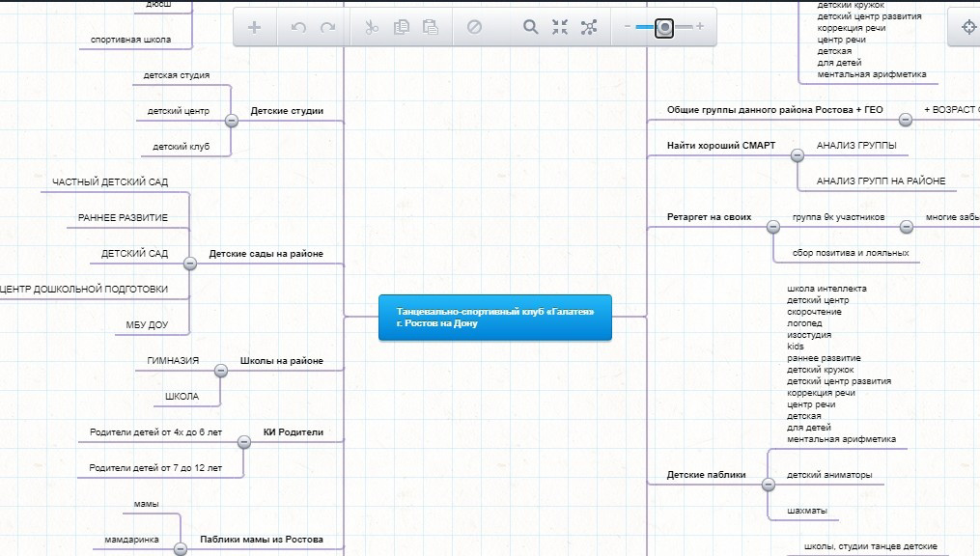Select the Детские паблики node
Viewport: 980px width, 556px height.
coord(706,474)
